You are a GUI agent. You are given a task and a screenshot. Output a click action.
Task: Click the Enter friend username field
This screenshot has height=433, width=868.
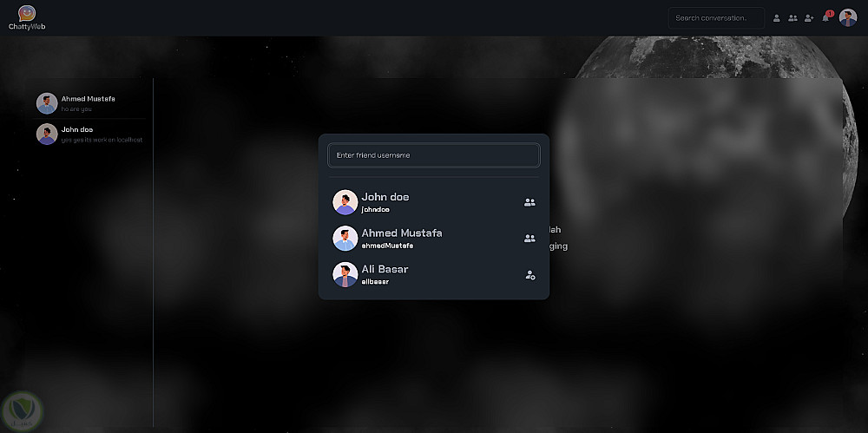pos(434,155)
